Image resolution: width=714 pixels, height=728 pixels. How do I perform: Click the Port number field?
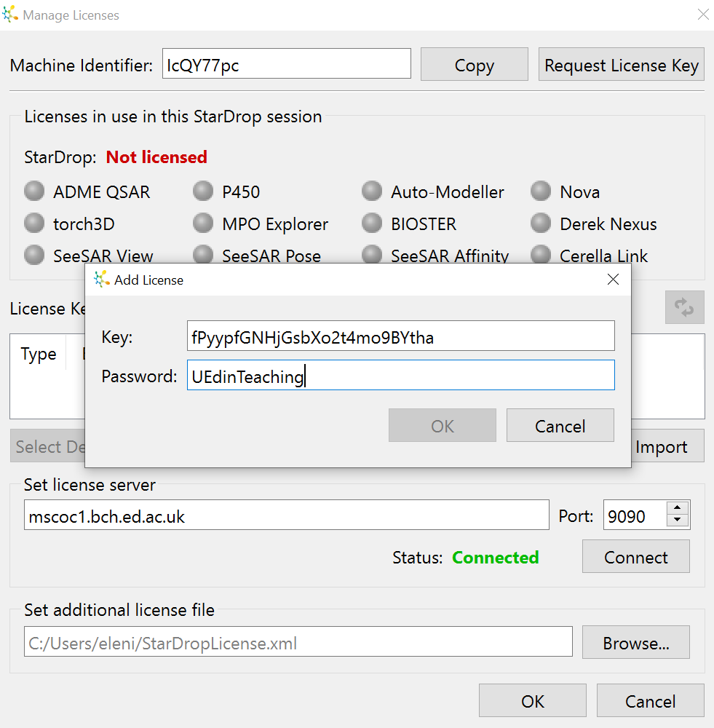point(635,515)
